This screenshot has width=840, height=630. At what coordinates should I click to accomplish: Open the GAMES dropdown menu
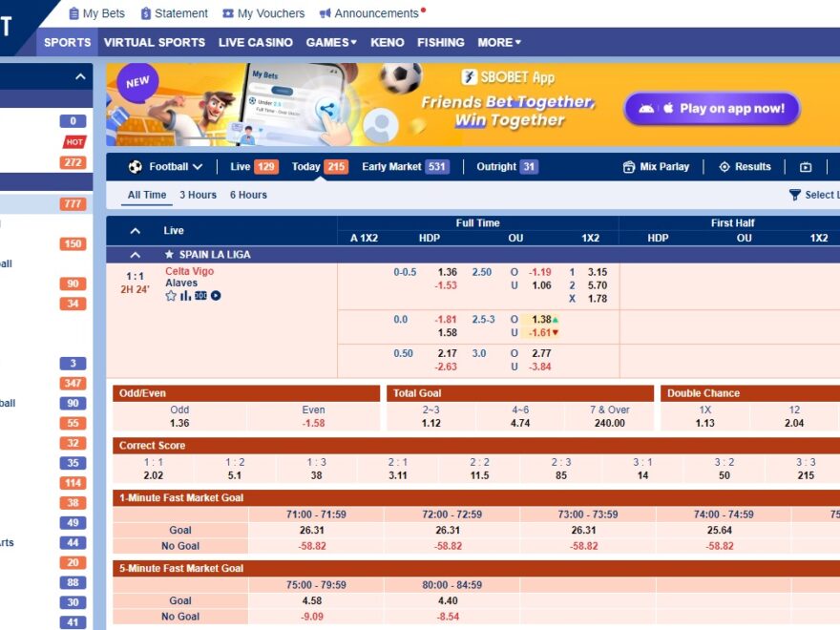[331, 42]
